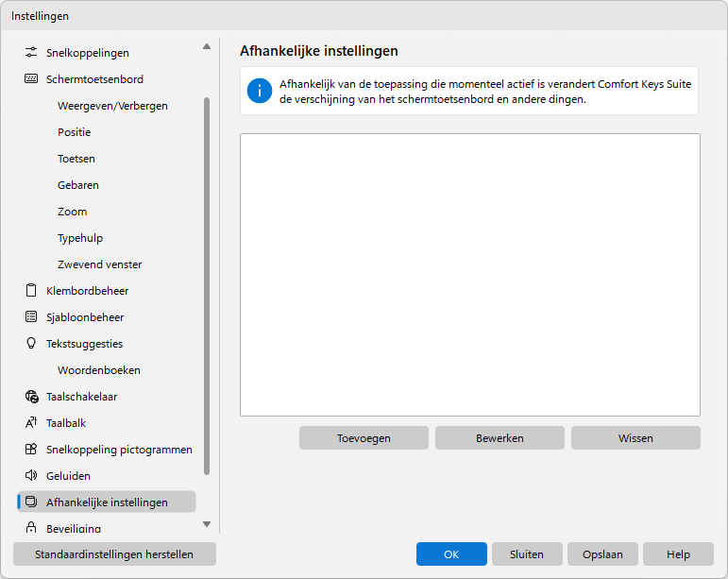Click the Tekstsuggesties lightbulb icon
Image resolution: width=728 pixels, height=579 pixels.
click(31, 344)
